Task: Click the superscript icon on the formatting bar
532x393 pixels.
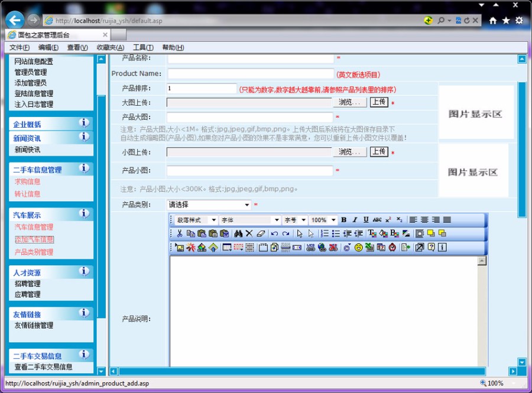Action: (388, 219)
